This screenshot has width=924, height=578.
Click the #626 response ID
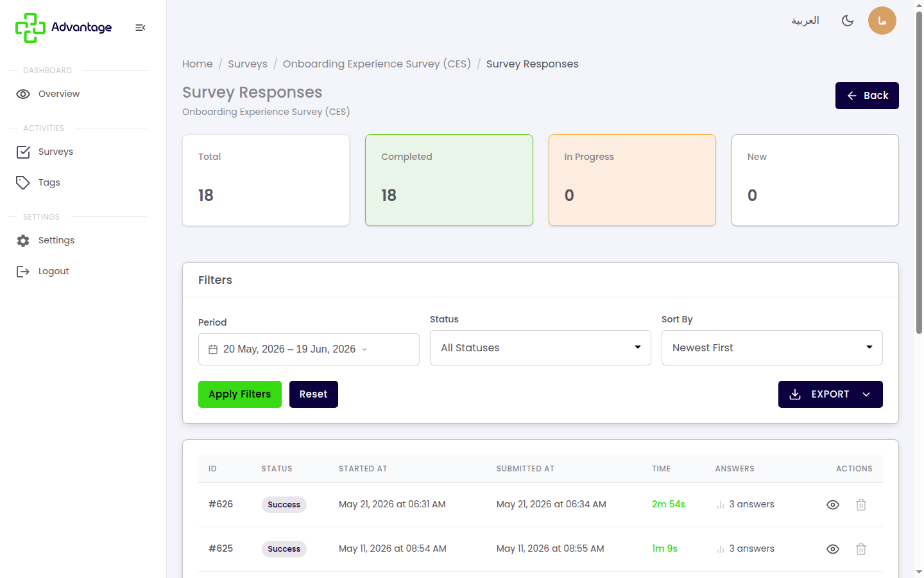pyautogui.click(x=221, y=504)
